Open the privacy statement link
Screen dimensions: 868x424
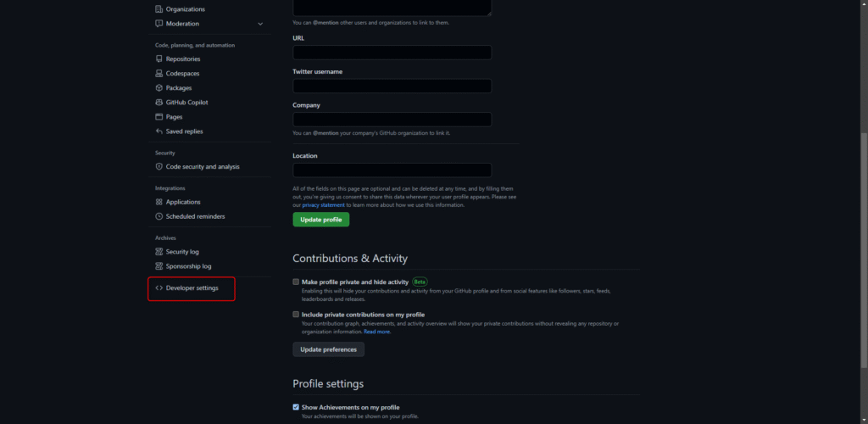(x=324, y=205)
